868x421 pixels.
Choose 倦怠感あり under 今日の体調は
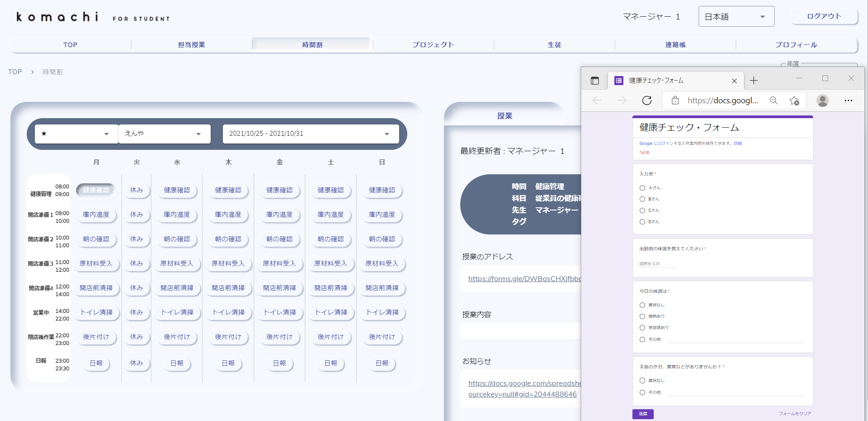642,328
